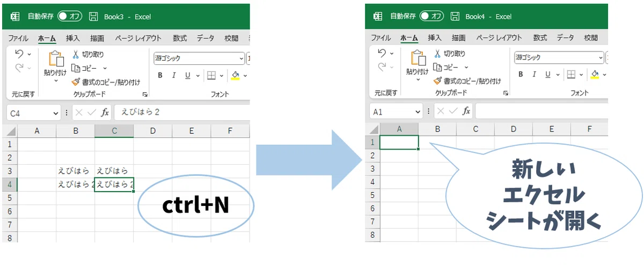Expand コピー dropdown arrow in Book4
Screen dimensions: 644x265
[466, 68]
